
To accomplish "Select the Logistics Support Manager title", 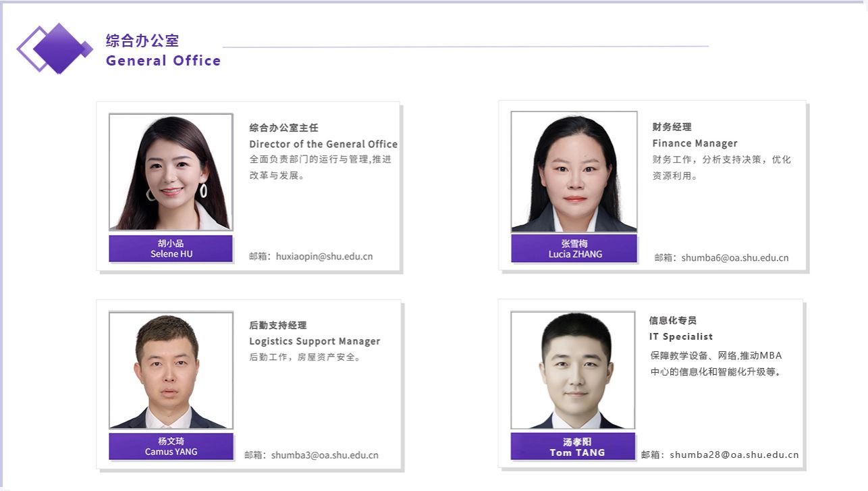I will [x=315, y=341].
